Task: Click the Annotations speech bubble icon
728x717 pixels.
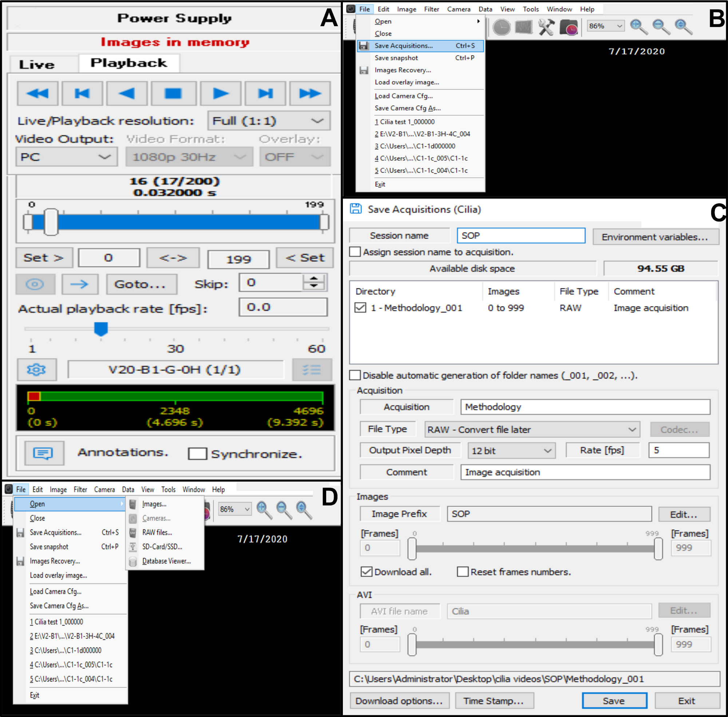Action: (x=44, y=453)
